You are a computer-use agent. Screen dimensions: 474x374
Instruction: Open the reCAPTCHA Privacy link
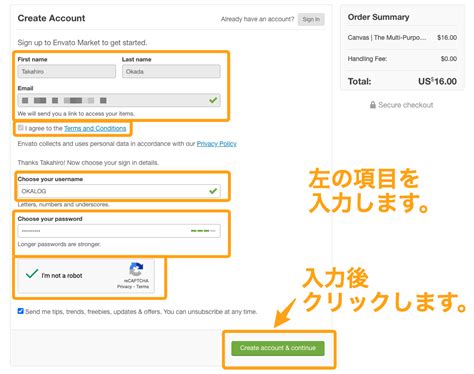(x=124, y=287)
